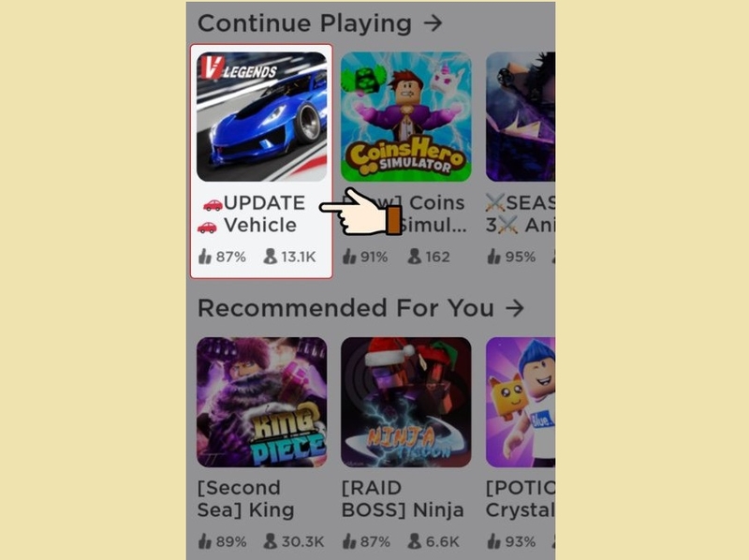Open the partially visible Crystal game thumbnail
The width and height of the screenshot is (749, 560).
pyautogui.click(x=521, y=403)
